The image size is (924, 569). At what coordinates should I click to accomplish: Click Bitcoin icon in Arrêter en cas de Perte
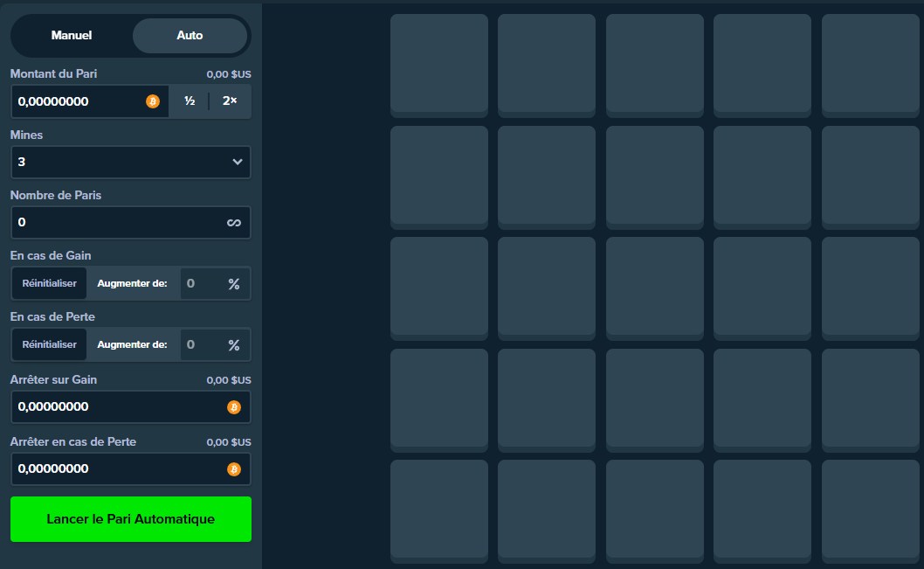tap(233, 469)
